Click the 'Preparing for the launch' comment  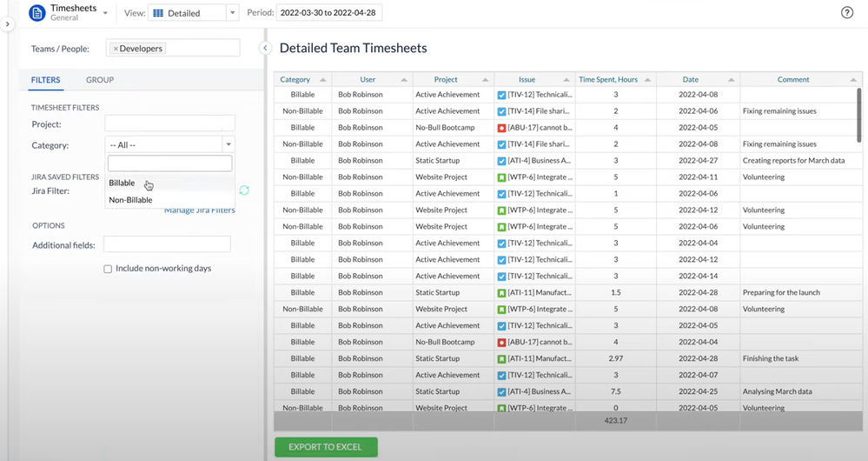click(781, 292)
